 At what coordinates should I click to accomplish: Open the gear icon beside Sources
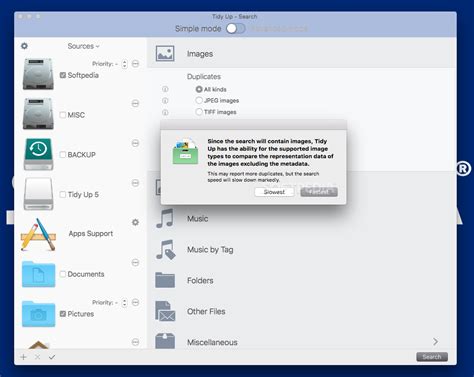24,46
